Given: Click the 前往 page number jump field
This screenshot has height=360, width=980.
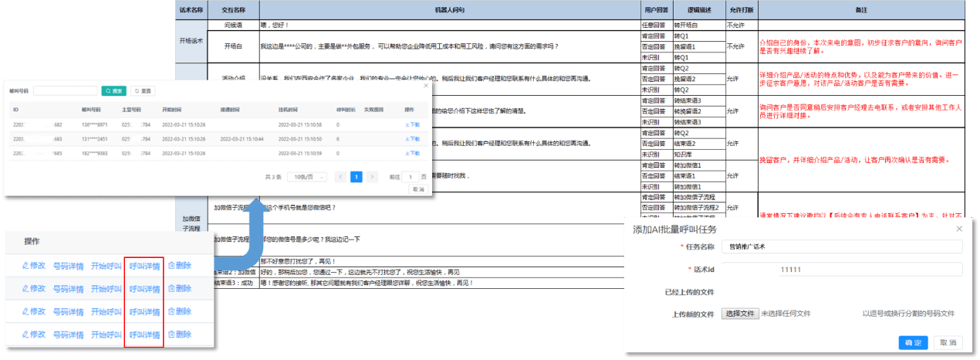Looking at the screenshot, I should point(411,177).
